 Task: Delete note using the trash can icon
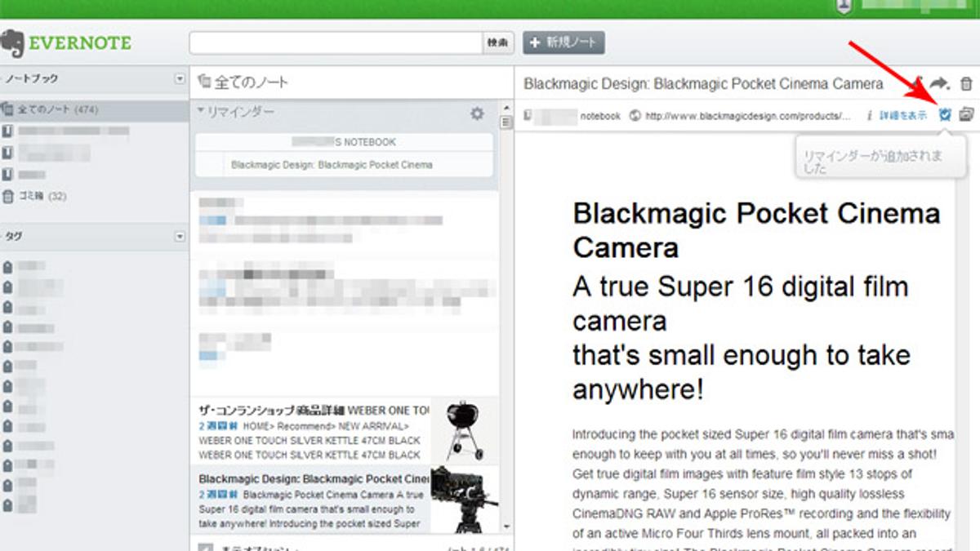click(966, 84)
